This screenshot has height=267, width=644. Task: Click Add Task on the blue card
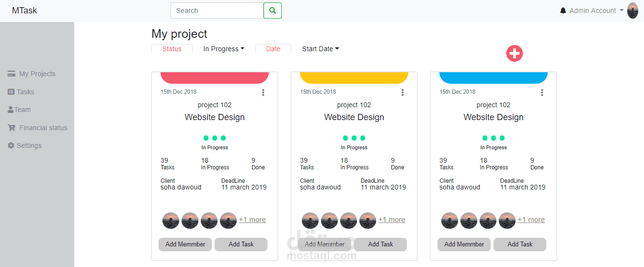pos(520,244)
